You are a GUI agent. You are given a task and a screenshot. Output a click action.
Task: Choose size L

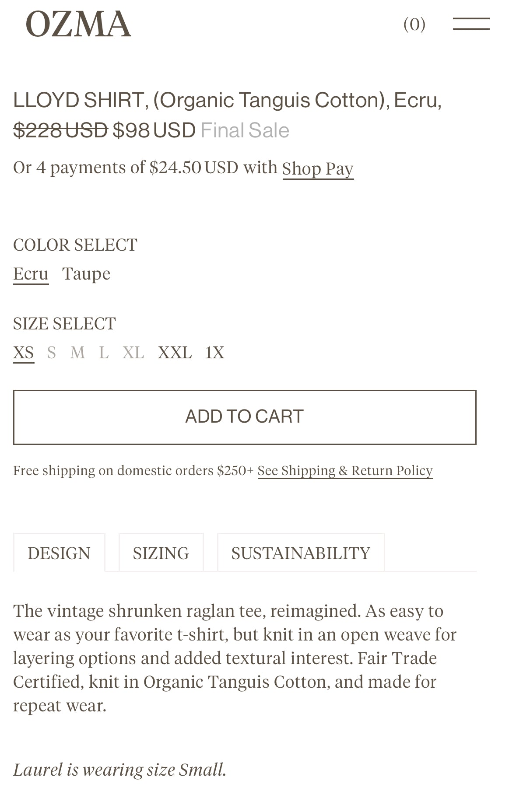tap(104, 353)
